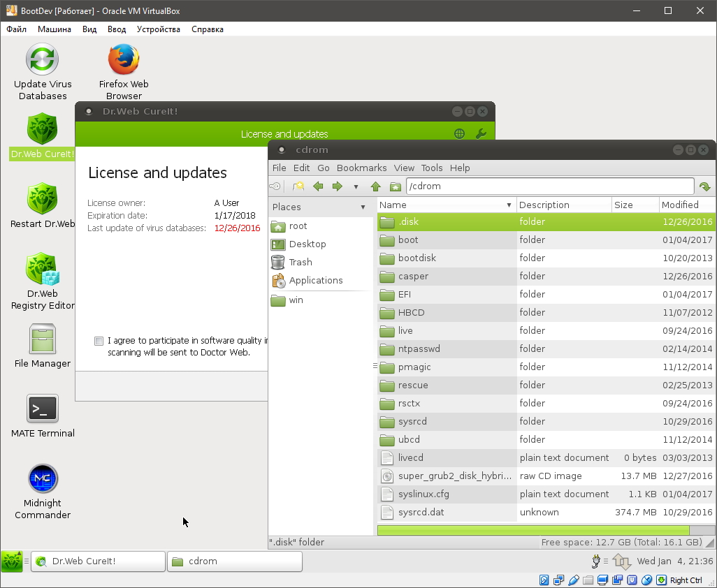The height and width of the screenshot is (588, 717).
Task: Click the Name column sort header
Action: pyautogui.click(x=446, y=205)
